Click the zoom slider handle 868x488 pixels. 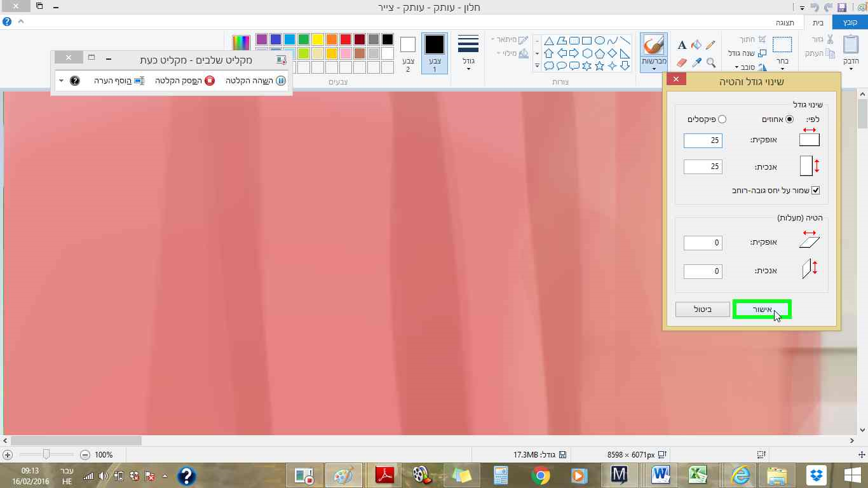tap(46, 455)
